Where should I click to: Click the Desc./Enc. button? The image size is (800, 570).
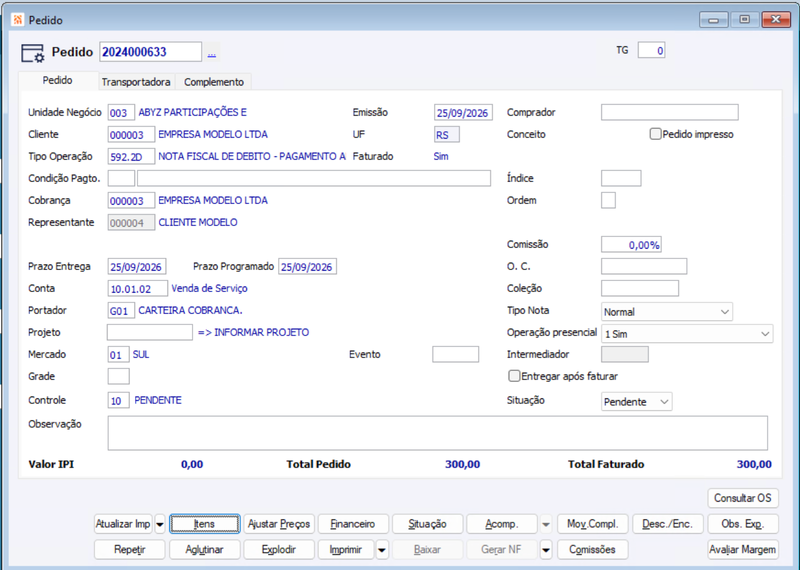click(x=668, y=524)
